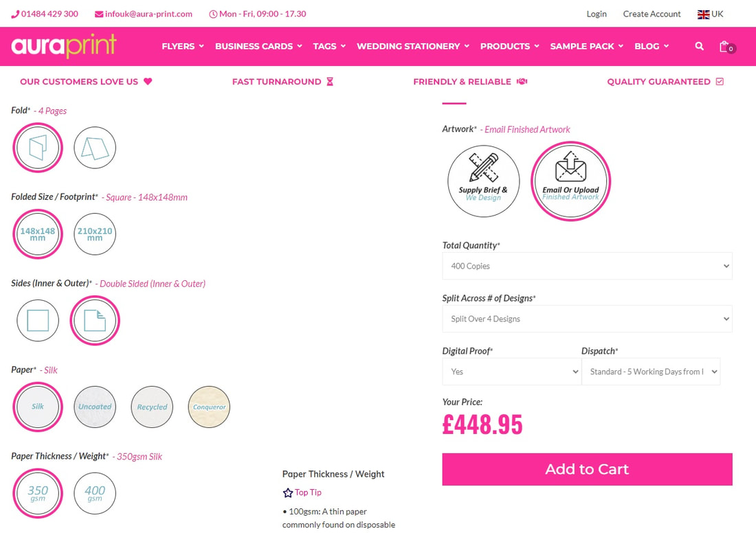The width and height of the screenshot is (756, 533).
Task: Click the auraprint logo
Action: click(64, 46)
